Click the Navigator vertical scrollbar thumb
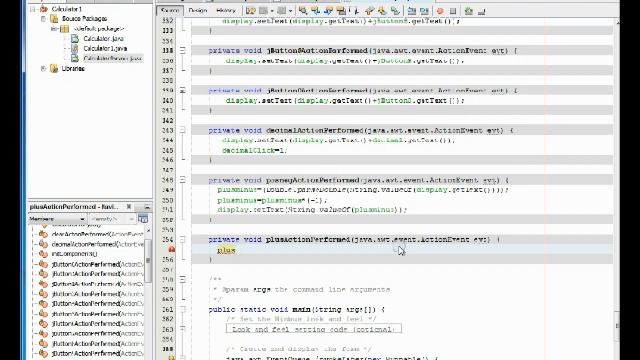Viewport: 640px width, 360px height. 148,260
